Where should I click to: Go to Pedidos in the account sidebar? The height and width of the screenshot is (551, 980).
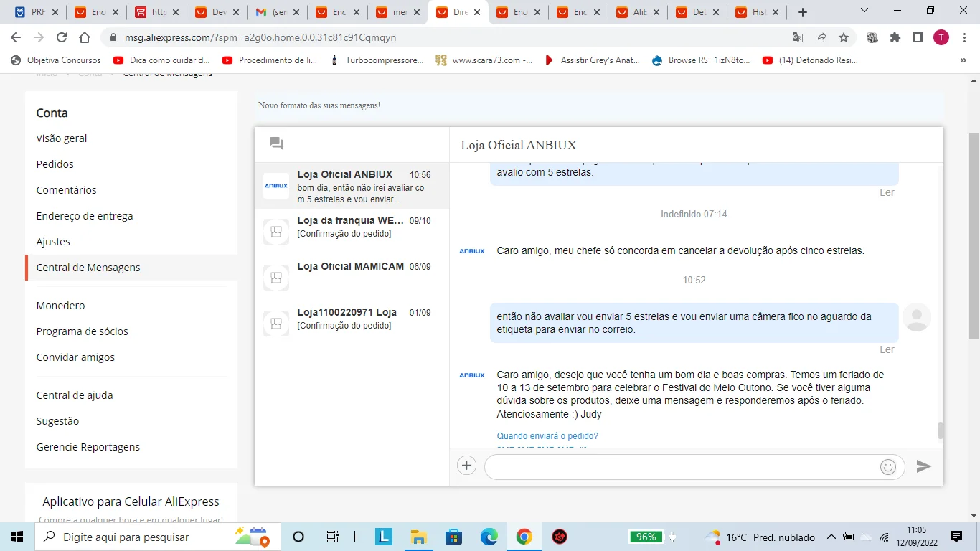point(55,164)
